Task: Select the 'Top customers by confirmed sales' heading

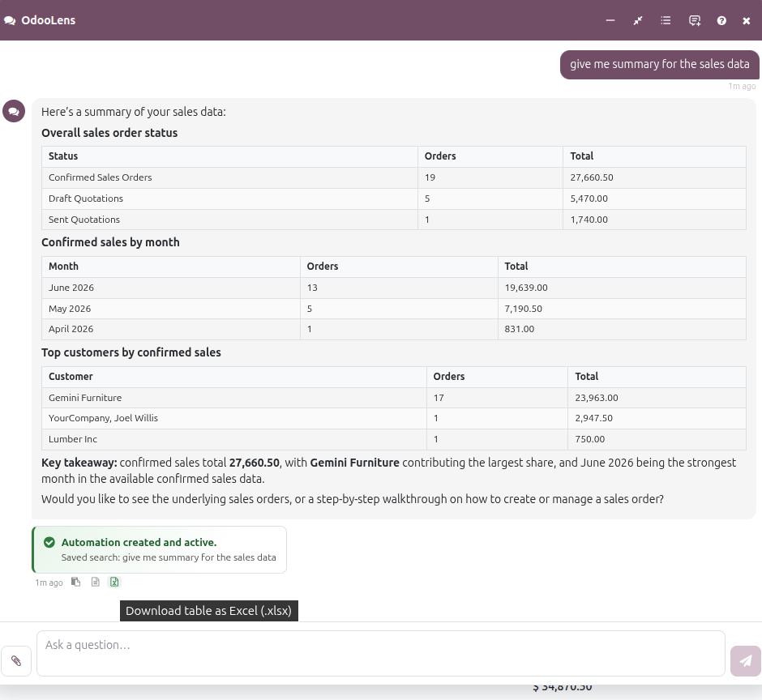Action: point(131,352)
